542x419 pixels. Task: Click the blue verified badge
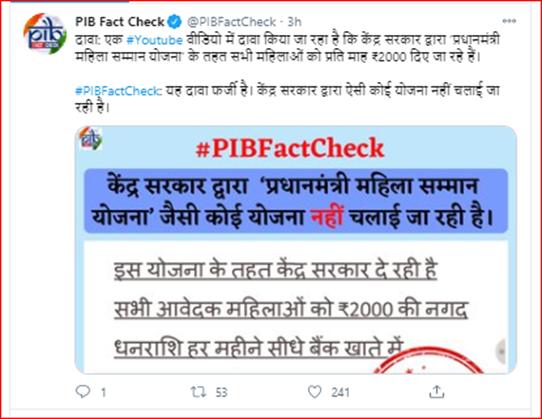click(x=174, y=22)
